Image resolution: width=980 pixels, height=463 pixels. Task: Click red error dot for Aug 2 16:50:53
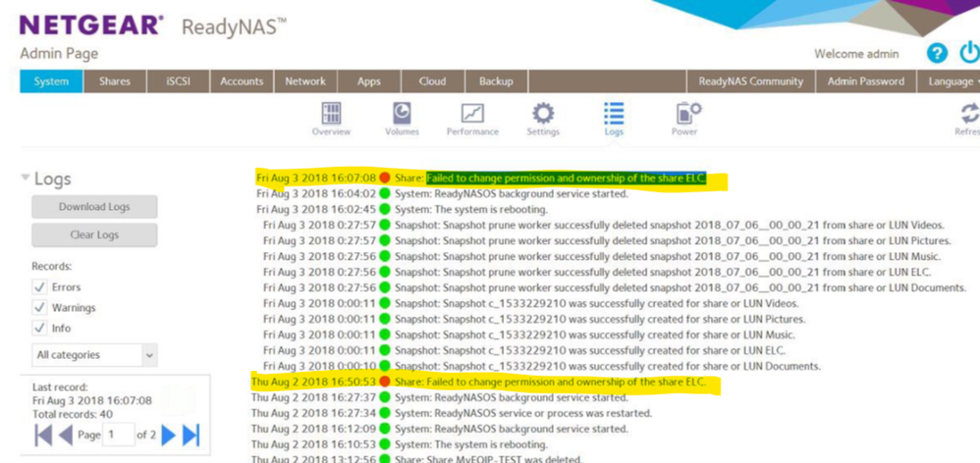point(384,382)
